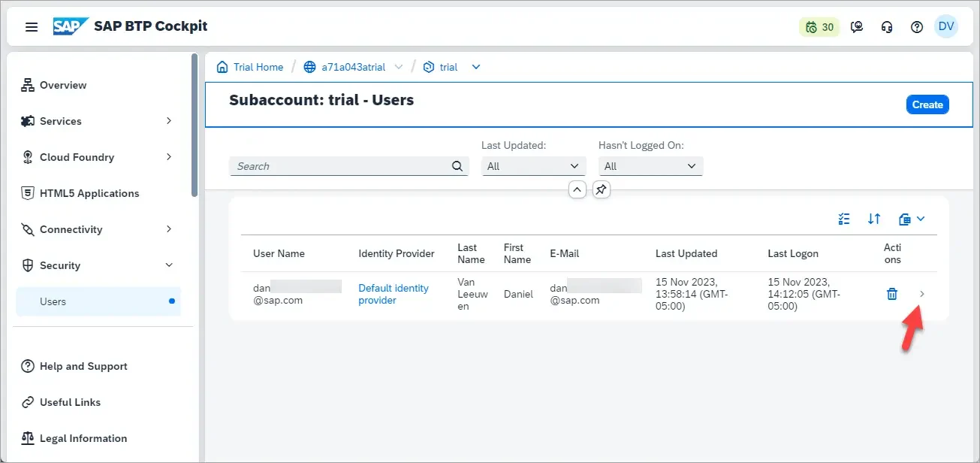This screenshot has width=980, height=463.
Task: Click the Legal Information scales icon
Action: coord(28,438)
